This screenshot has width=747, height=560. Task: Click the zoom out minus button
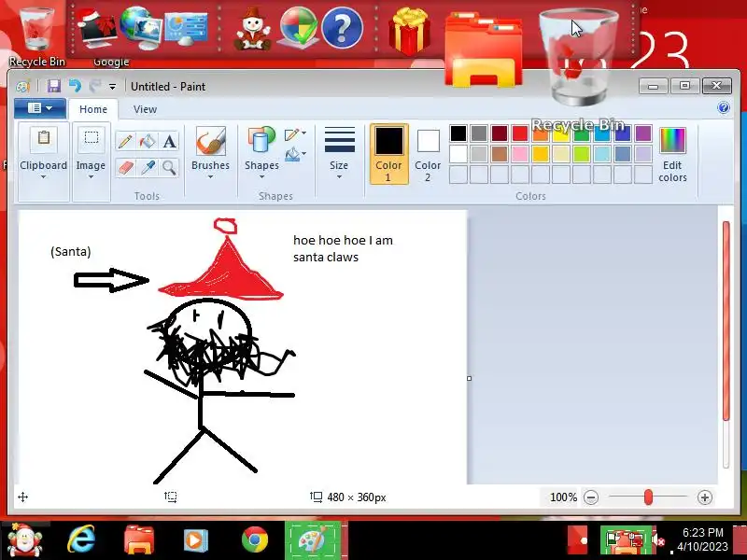[x=591, y=497]
